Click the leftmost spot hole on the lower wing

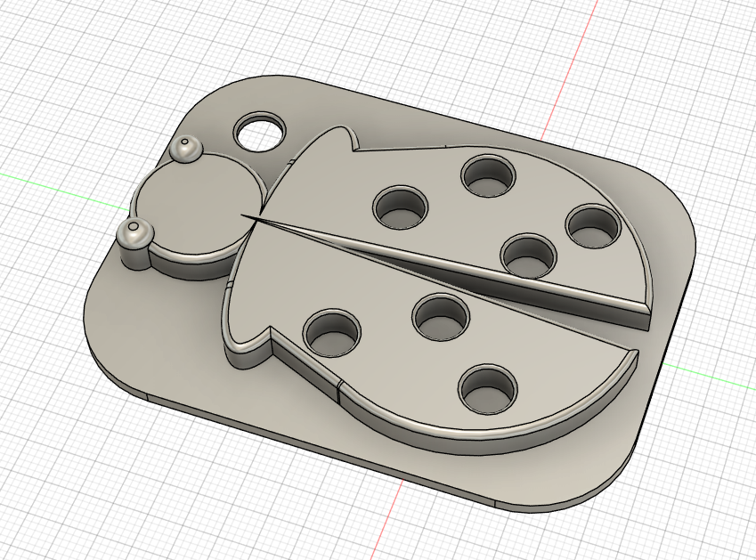[332, 331]
